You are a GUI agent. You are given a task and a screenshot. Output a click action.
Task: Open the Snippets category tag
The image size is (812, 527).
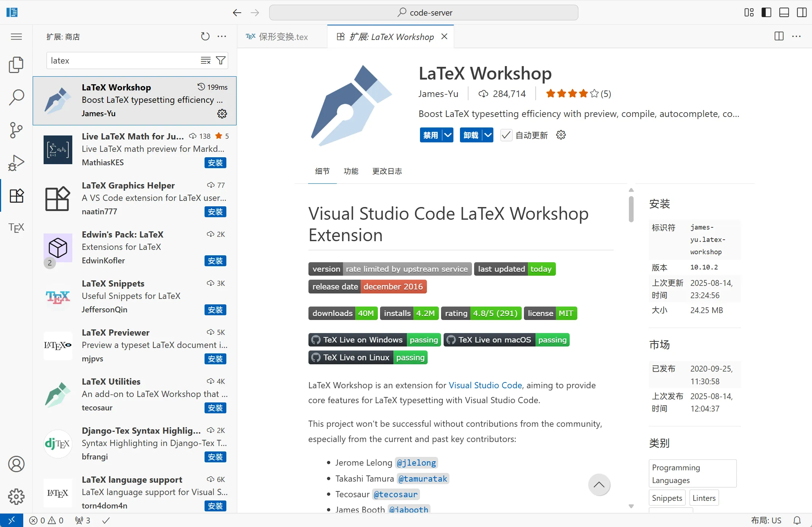click(667, 498)
